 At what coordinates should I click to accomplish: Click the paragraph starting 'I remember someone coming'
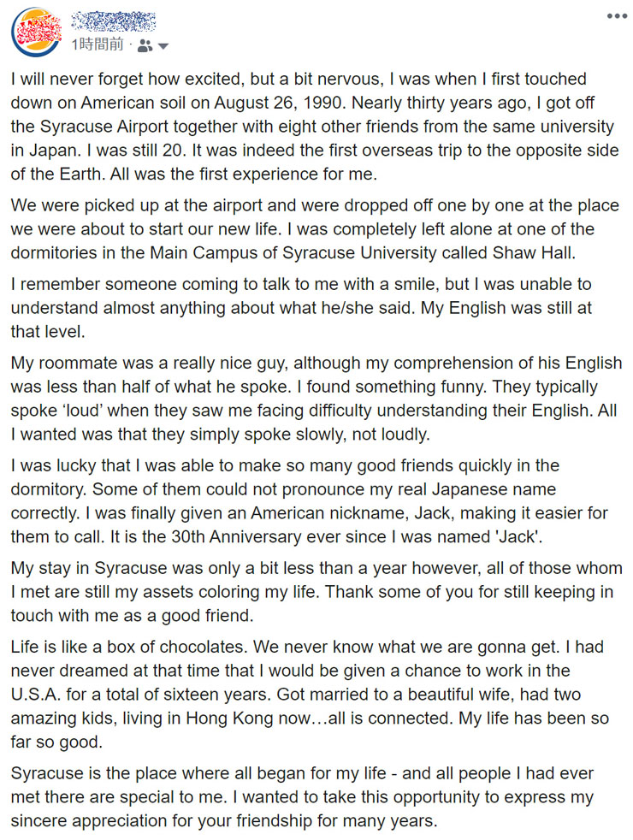point(301,307)
